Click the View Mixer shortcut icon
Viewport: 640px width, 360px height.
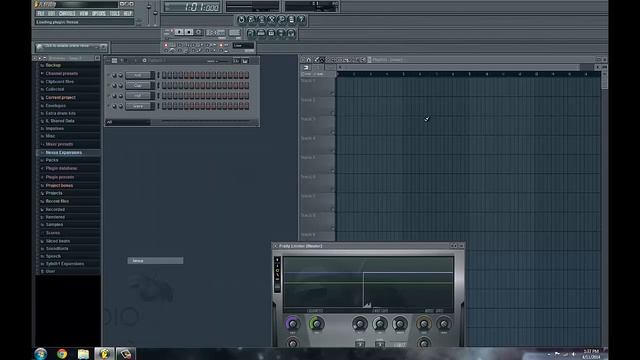click(x=291, y=33)
